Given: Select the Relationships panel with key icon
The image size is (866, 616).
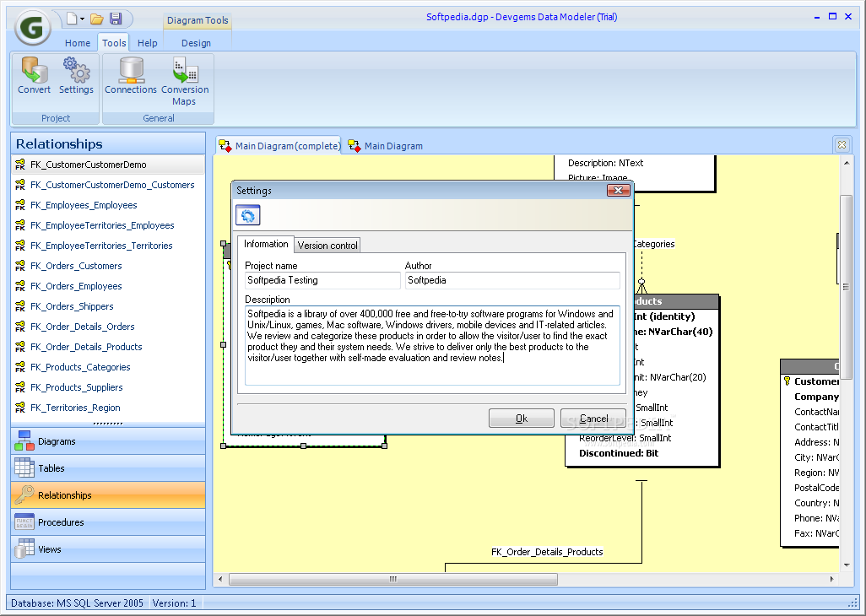Looking at the screenshot, I should [x=108, y=495].
